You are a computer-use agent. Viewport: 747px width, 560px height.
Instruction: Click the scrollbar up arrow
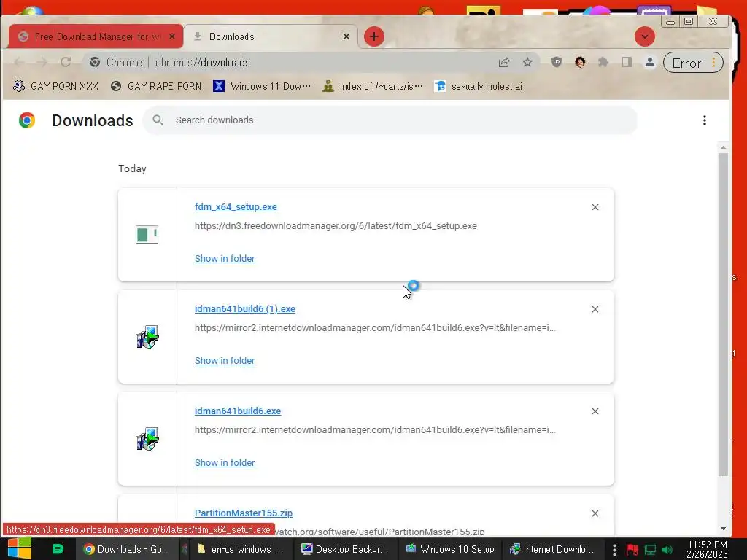[723, 147]
